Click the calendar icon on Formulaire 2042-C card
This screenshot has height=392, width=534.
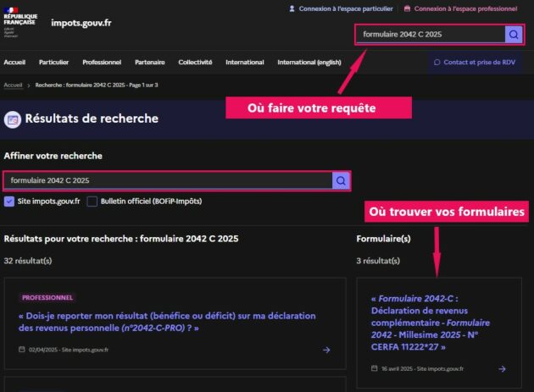[x=375, y=368]
